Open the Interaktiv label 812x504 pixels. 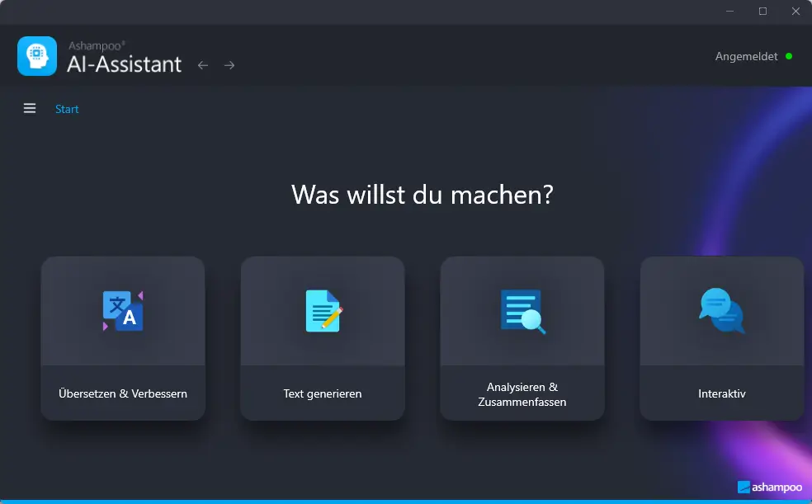722,393
